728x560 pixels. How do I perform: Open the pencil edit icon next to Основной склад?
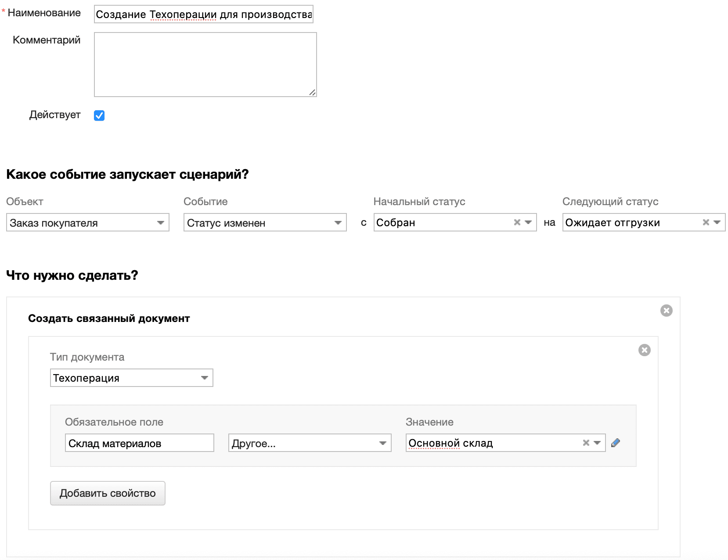point(616,443)
